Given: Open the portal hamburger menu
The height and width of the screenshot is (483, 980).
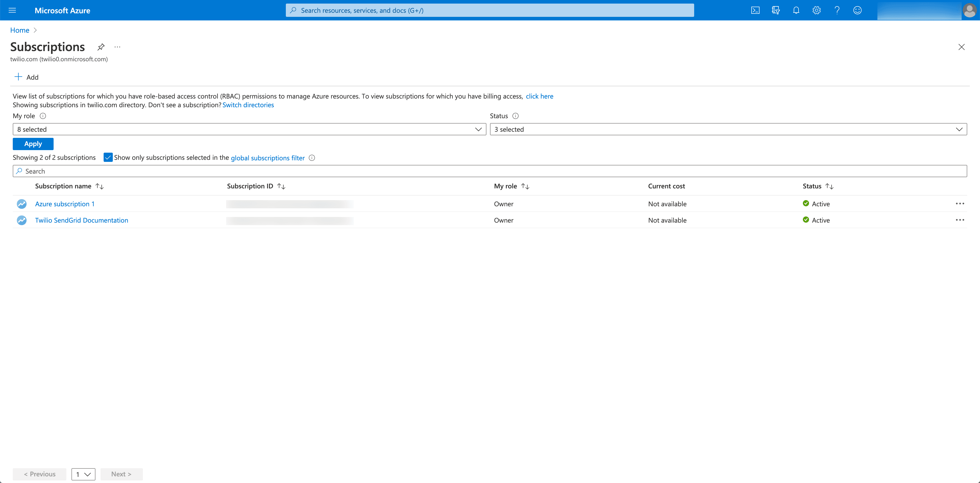Looking at the screenshot, I should 12,10.
